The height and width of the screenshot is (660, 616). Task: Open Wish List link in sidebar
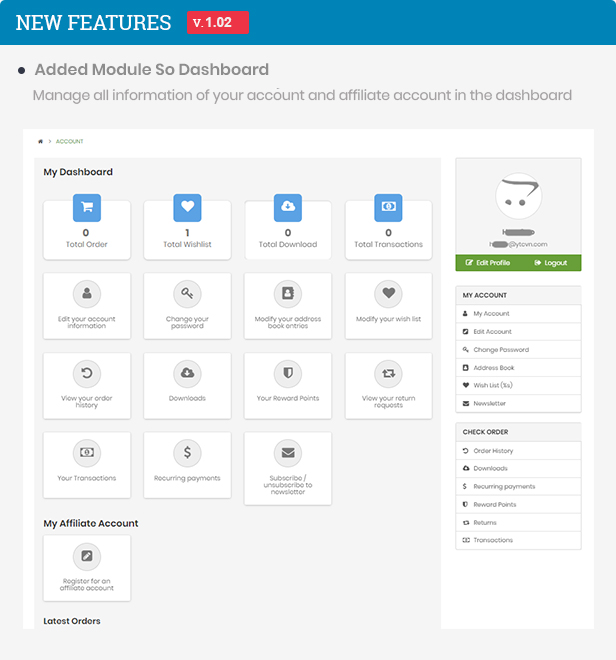click(493, 386)
